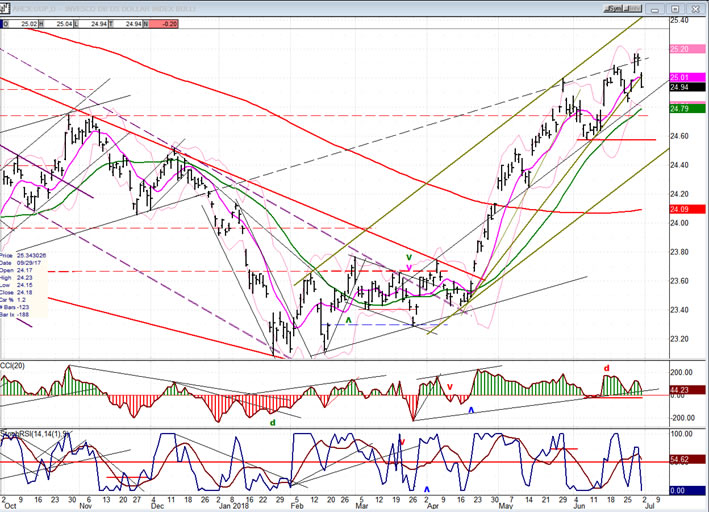Click the Jul label on date axis

(x=648, y=506)
